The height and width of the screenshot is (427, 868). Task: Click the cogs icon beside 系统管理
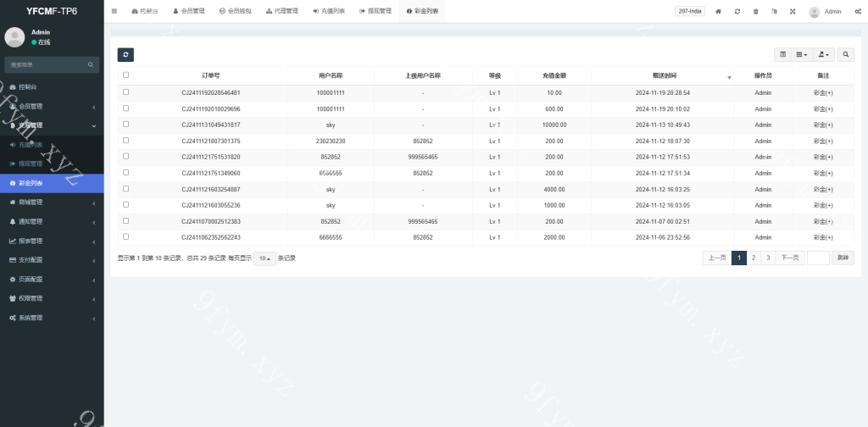[13, 318]
